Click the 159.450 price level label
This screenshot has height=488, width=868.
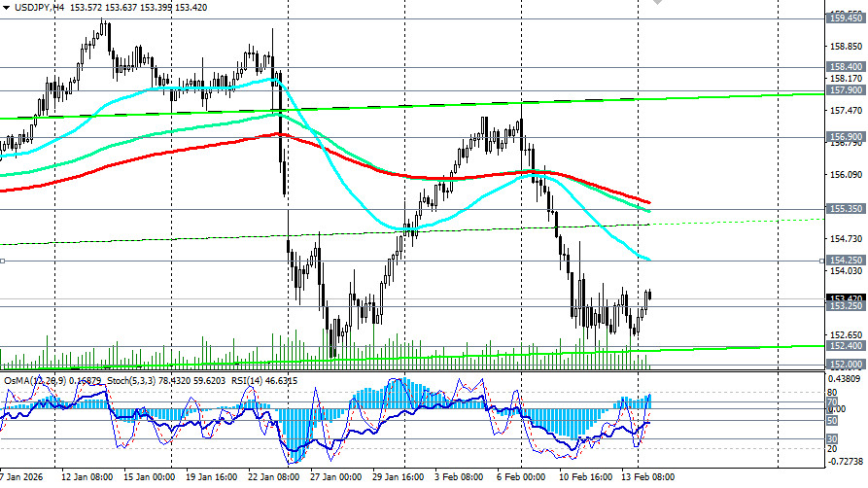click(x=845, y=17)
